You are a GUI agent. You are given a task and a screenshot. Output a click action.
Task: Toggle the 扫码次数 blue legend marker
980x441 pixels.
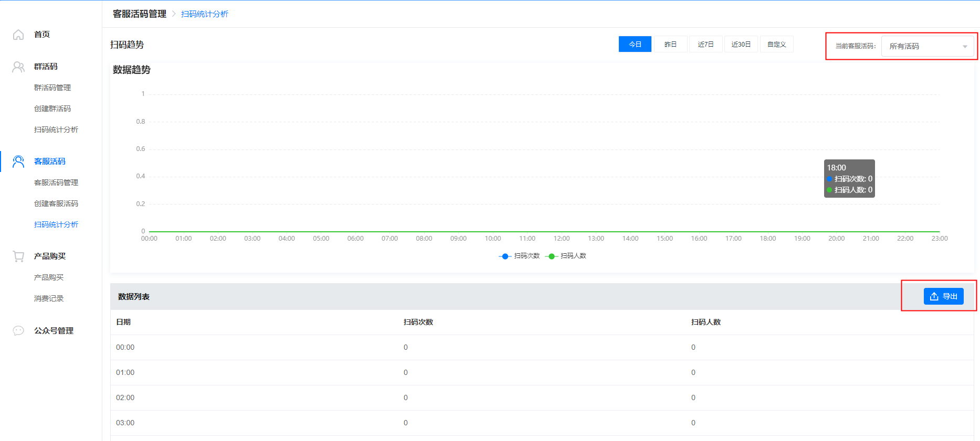pyautogui.click(x=505, y=256)
